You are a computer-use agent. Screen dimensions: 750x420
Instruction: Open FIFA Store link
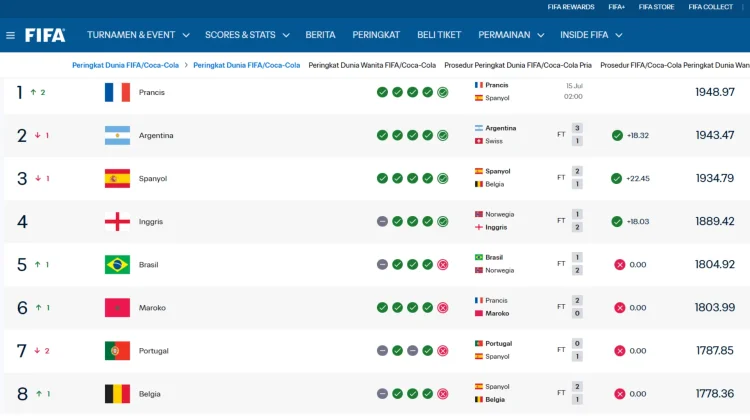(656, 7)
